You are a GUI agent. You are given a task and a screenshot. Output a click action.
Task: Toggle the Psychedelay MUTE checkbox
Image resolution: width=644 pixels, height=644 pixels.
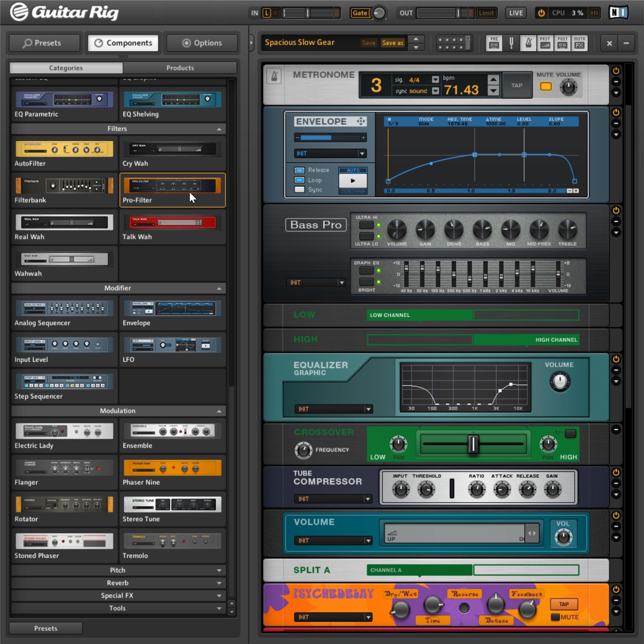[555, 617]
